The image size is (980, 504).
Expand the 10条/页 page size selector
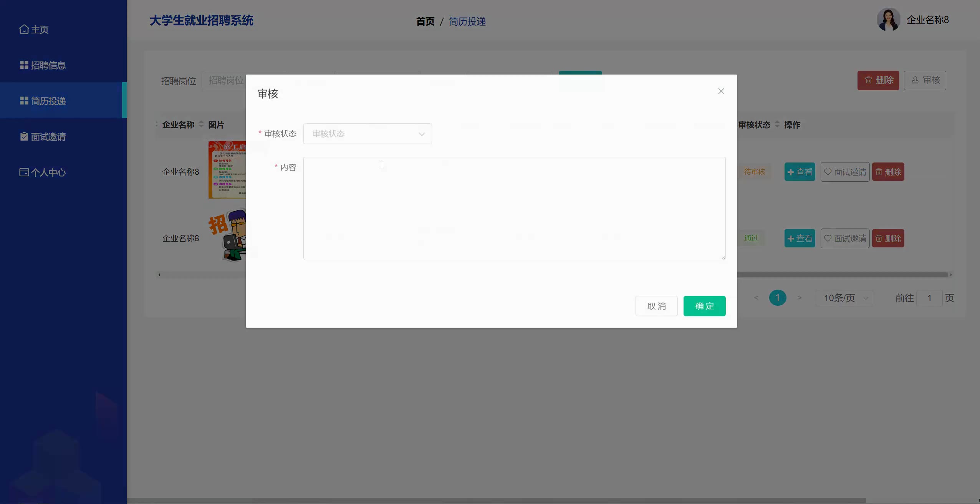[844, 298]
